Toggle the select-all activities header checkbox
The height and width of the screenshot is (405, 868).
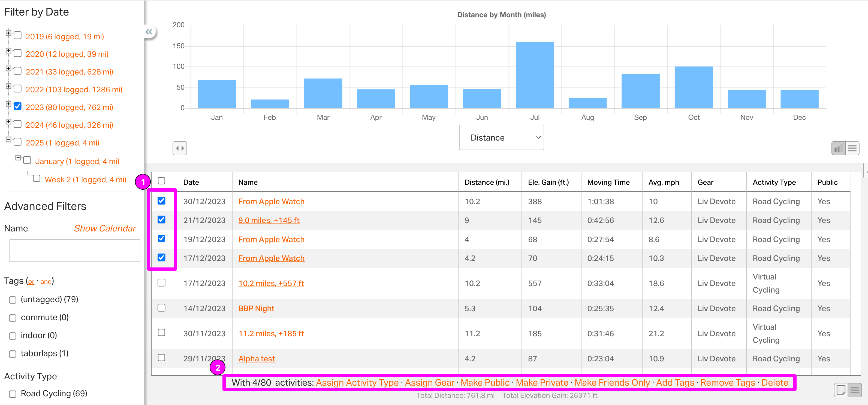point(161,181)
